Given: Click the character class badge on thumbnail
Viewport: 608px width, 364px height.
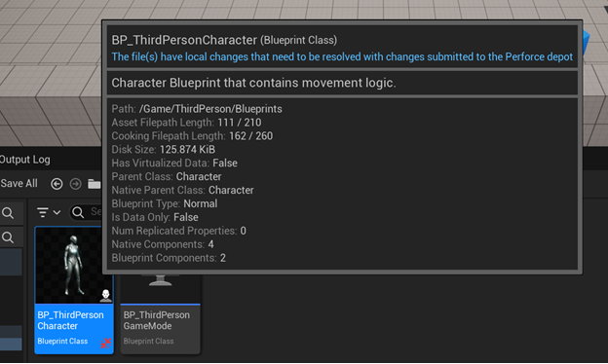Looking at the screenshot, I should (105, 296).
